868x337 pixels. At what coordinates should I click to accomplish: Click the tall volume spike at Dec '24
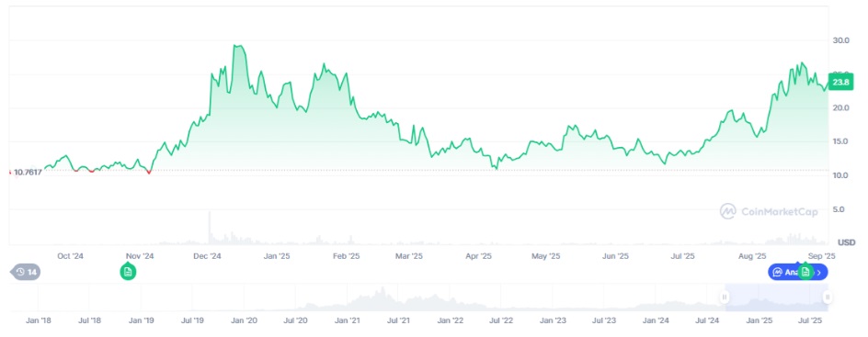tap(210, 228)
